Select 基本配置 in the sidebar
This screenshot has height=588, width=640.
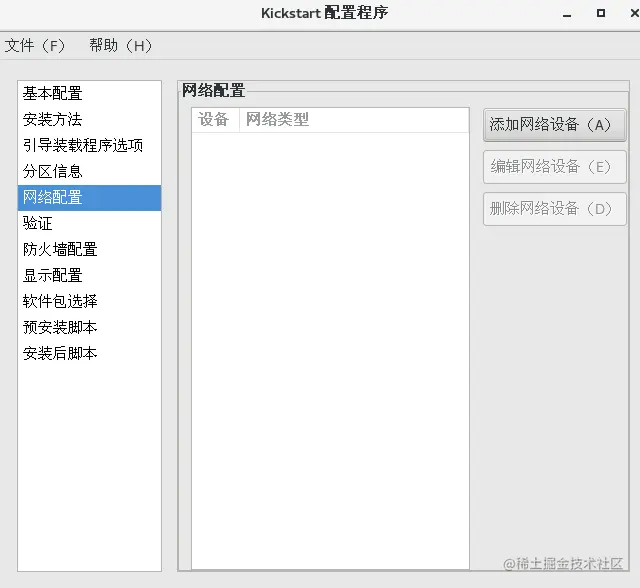[x=89, y=93]
